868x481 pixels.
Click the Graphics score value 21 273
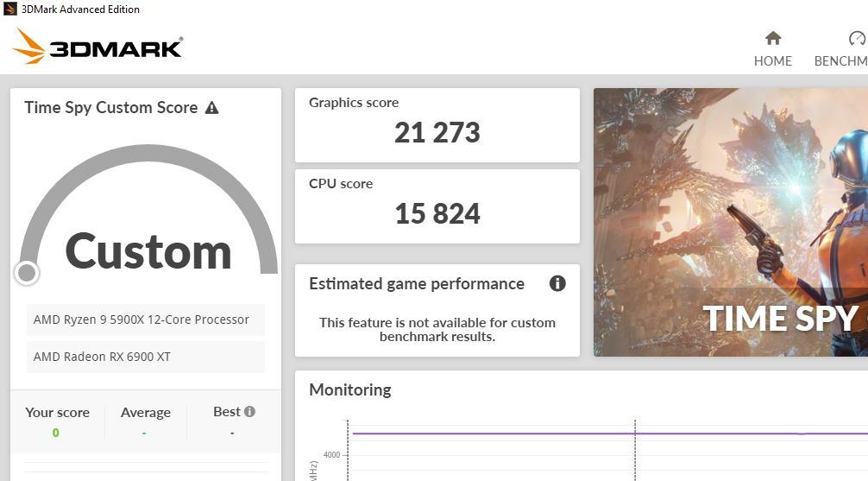pyautogui.click(x=437, y=132)
